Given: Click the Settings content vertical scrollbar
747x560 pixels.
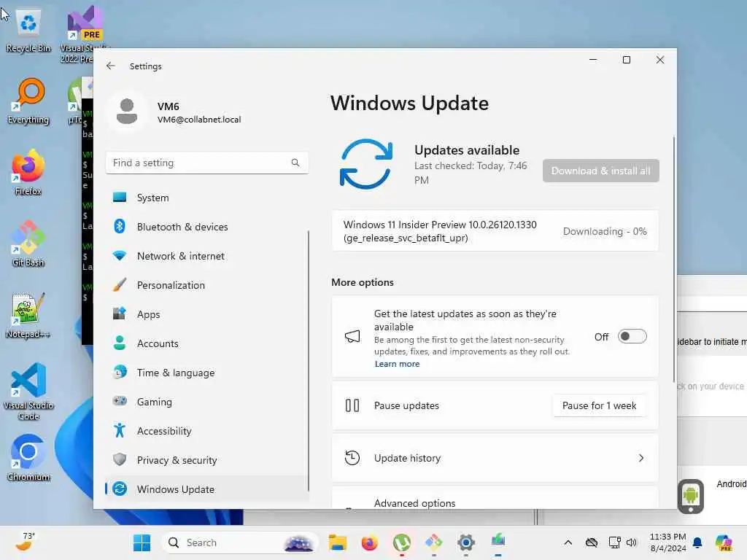Looking at the screenshot, I should (x=673, y=260).
